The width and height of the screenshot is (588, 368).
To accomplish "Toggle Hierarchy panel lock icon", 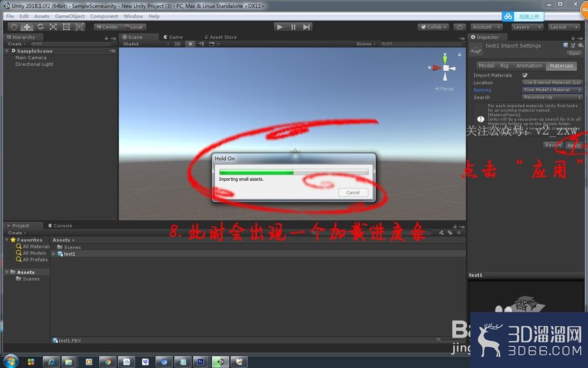I will [106, 38].
